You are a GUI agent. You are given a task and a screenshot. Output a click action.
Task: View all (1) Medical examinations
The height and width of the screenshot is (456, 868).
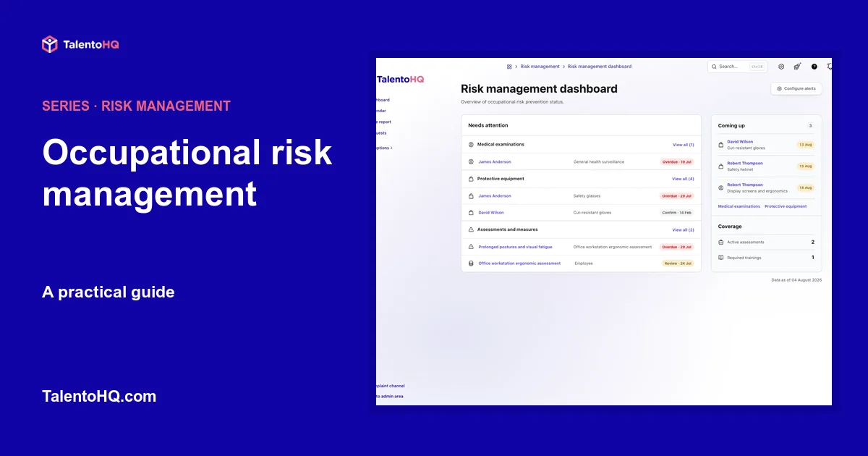[x=683, y=145]
